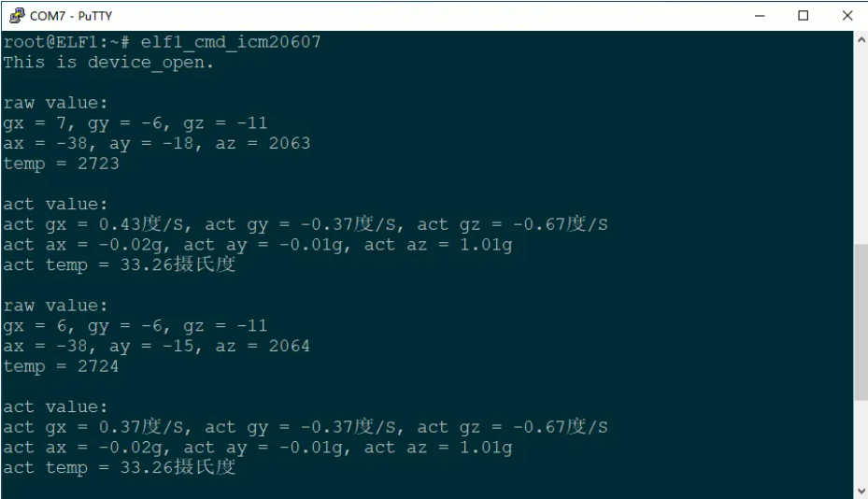
Task: Click the scrollbar track above the thumb
Action: coord(861,145)
